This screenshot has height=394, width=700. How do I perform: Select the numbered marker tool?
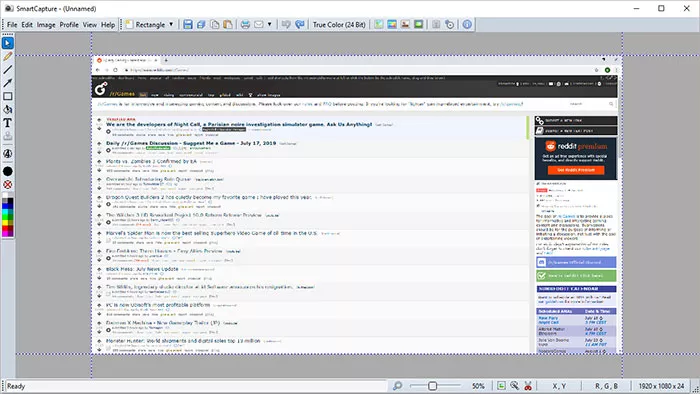tap(8, 153)
